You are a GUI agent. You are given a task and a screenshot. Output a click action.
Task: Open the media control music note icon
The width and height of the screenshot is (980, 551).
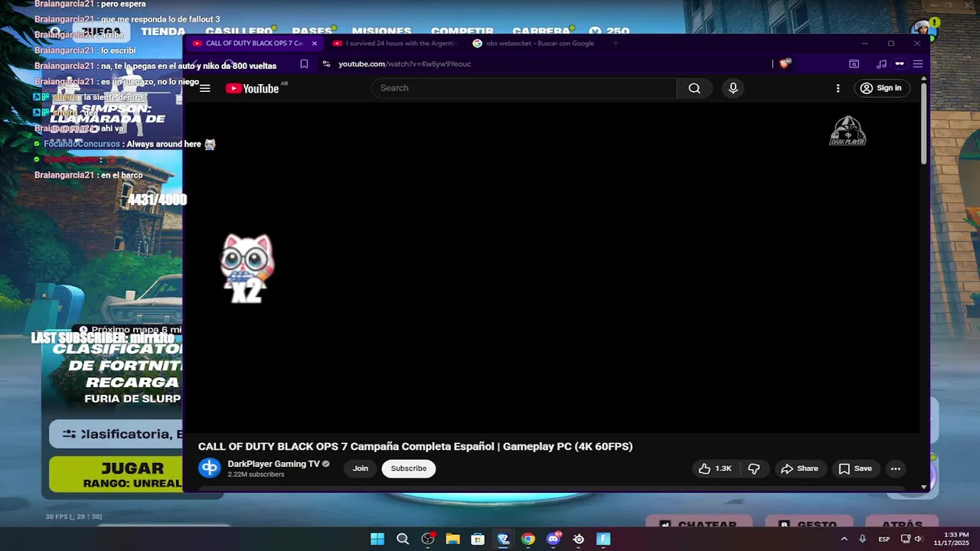[881, 64]
